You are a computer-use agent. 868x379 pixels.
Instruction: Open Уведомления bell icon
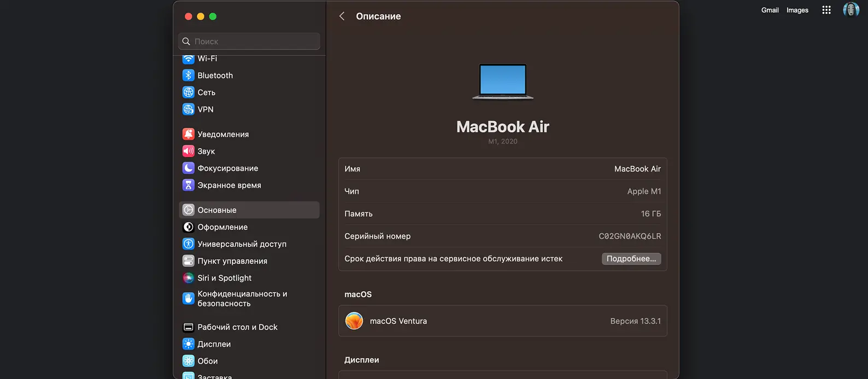point(188,134)
